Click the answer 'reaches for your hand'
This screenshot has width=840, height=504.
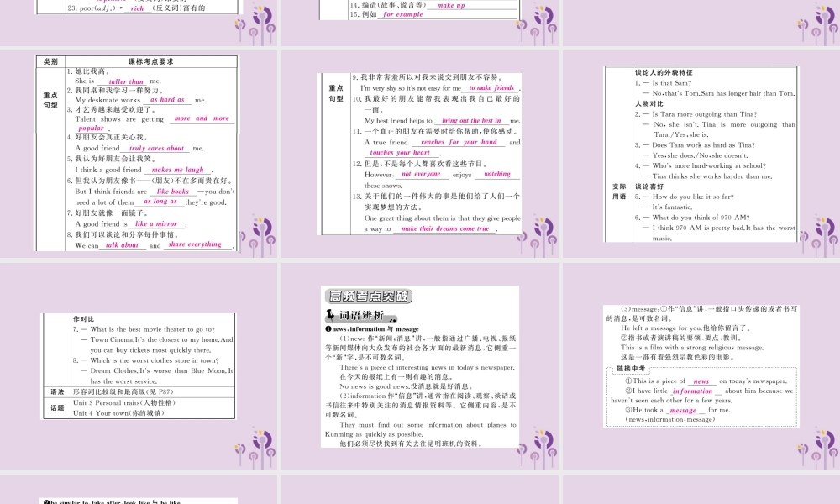459,143
